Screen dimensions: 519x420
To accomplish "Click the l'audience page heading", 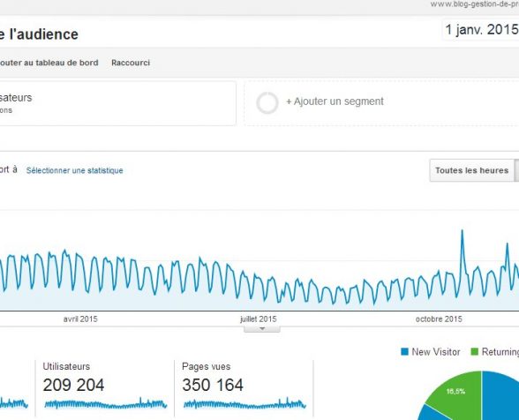I will coord(39,34).
